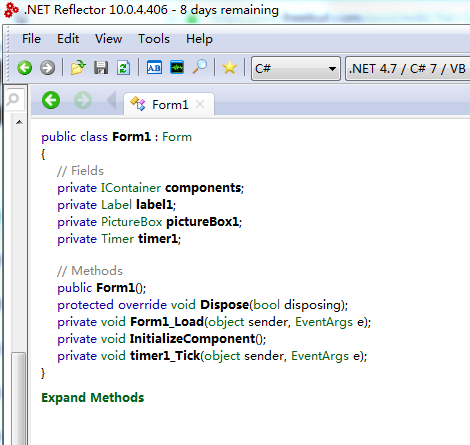The image size is (470, 445).
Task: Click the green back arrow beside Form1 tab
Action: (x=51, y=100)
